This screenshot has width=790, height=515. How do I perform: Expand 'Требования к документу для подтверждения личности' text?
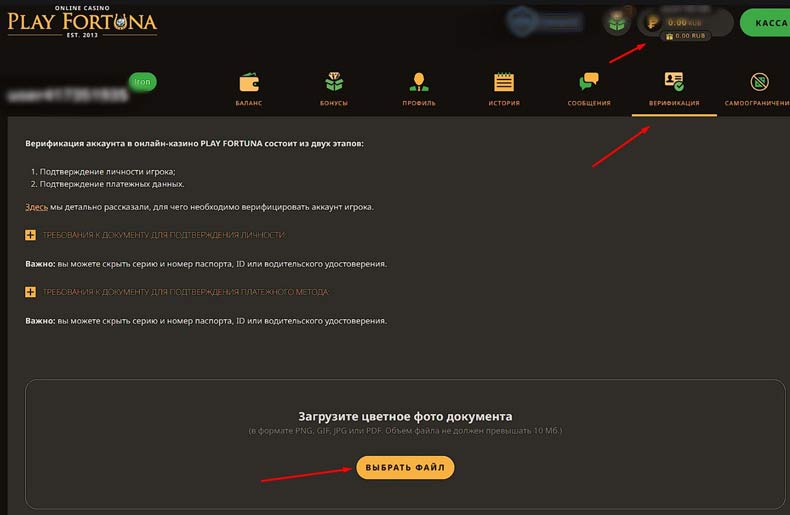pyautogui.click(x=164, y=235)
